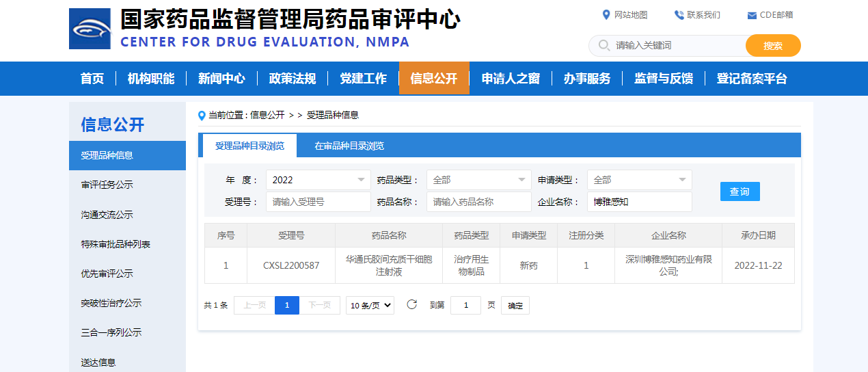868x372 pixels.
Task: Open the 网站地图 site map icon link
Action: (606, 15)
